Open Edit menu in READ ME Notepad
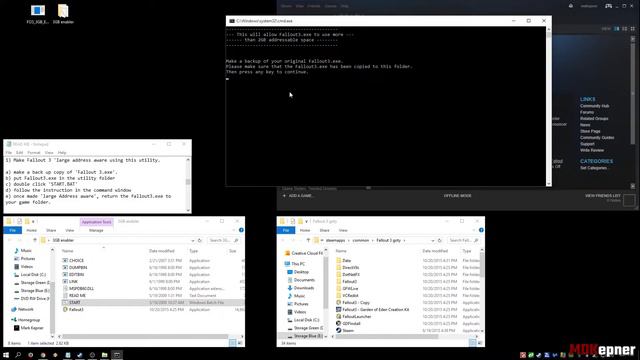 click(20, 153)
